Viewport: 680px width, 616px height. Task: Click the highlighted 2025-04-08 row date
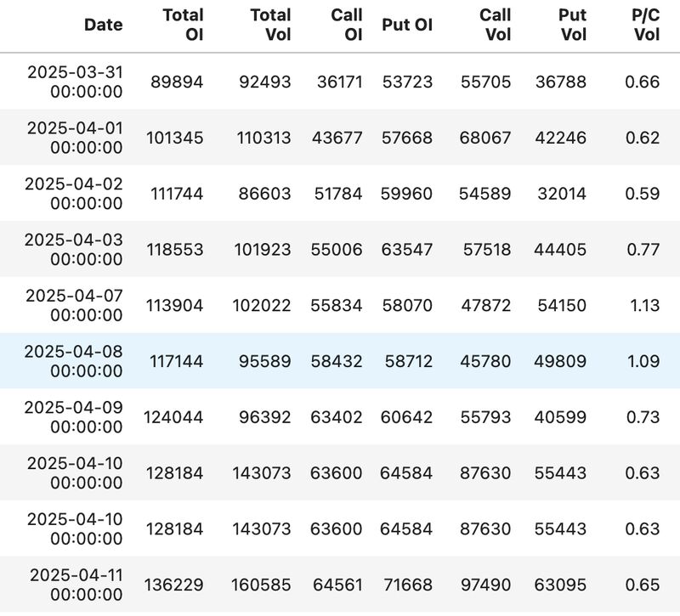(x=74, y=361)
